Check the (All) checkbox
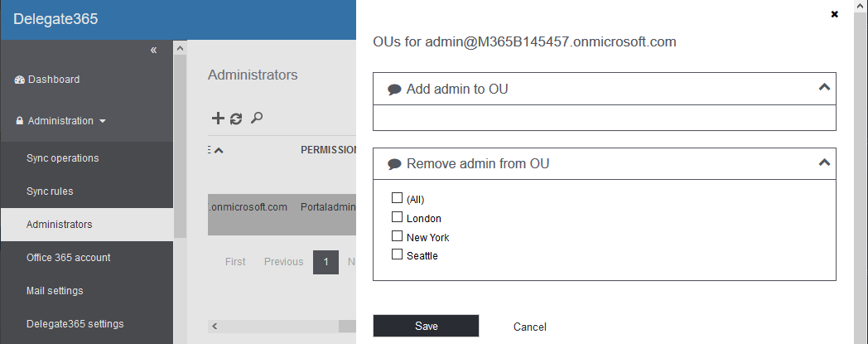The height and width of the screenshot is (344, 868). tap(397, 198)
